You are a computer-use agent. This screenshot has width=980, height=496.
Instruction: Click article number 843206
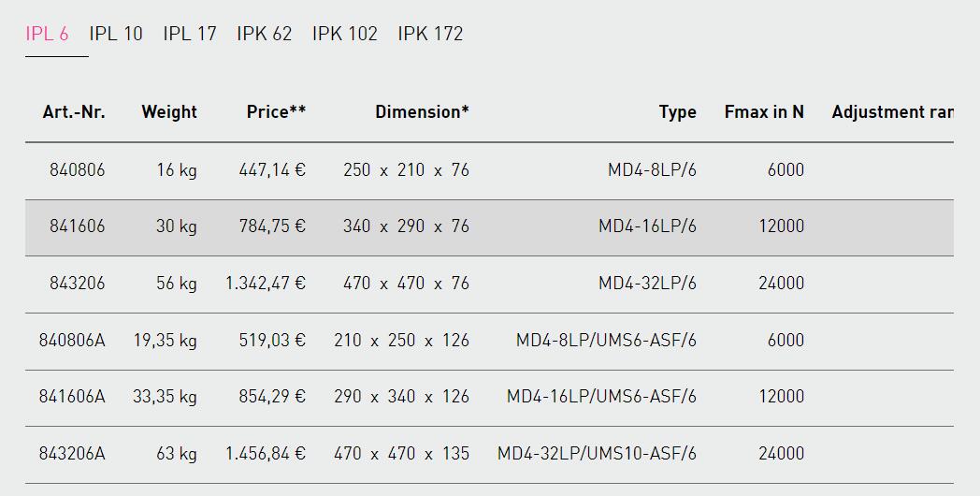point(78,284)
